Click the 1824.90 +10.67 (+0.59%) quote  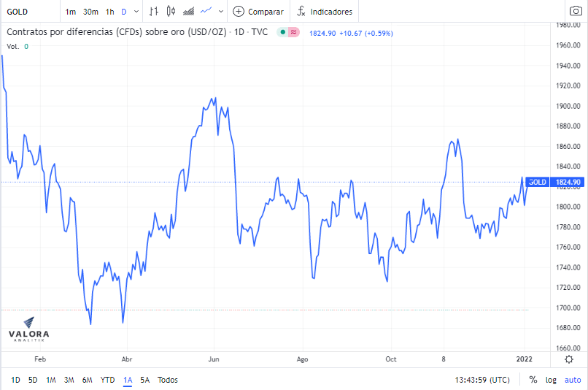tap(351, 34)
